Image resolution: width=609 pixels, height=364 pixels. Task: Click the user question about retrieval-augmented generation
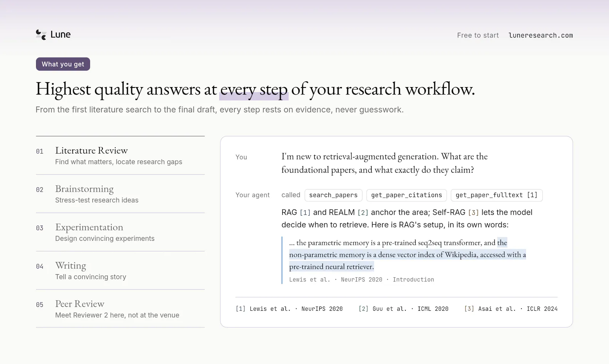(x=384, y=163)
